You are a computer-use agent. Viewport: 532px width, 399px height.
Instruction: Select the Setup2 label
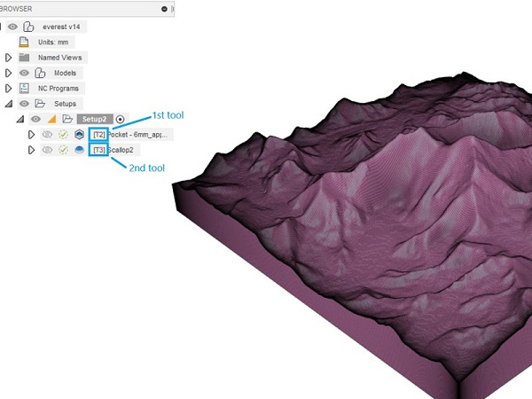pos(95,119)
